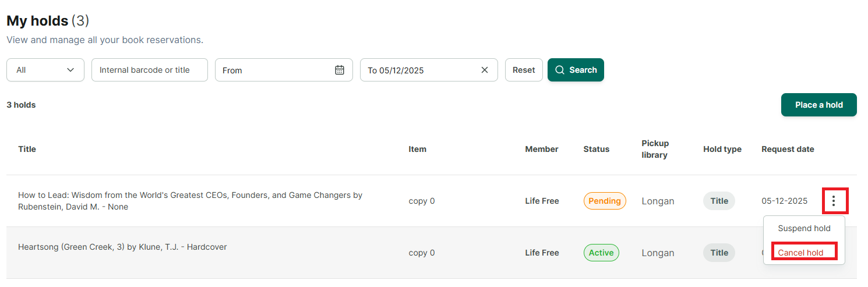Click the Status column header

597,149
